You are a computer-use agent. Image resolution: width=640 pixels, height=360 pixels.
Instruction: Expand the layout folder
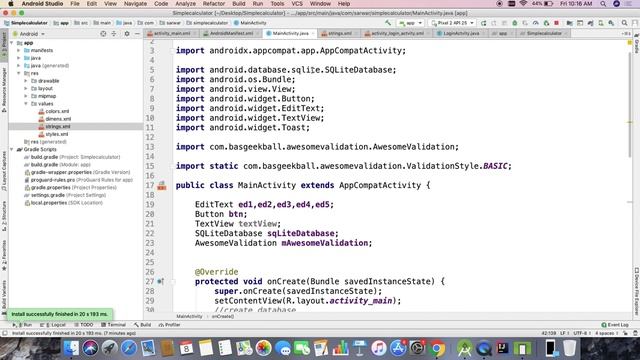26,89
